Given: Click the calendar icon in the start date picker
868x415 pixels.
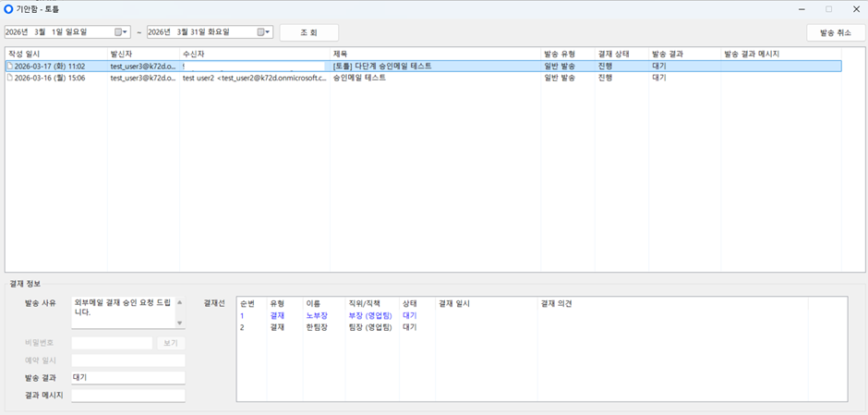Looking at the screenshot, I should (x=118, y=32).
